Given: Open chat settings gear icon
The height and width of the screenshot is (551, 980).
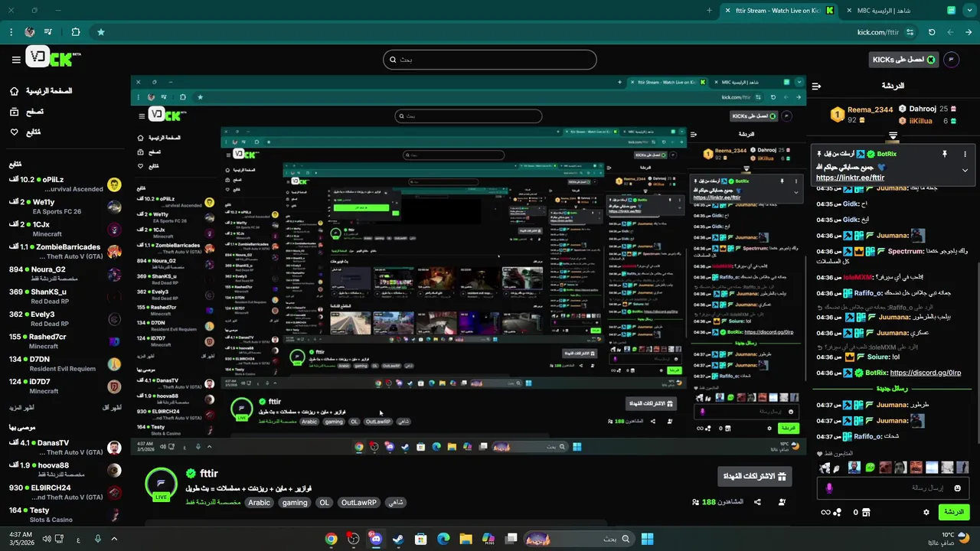Looking at the screenshot, I should click(926, 512).
